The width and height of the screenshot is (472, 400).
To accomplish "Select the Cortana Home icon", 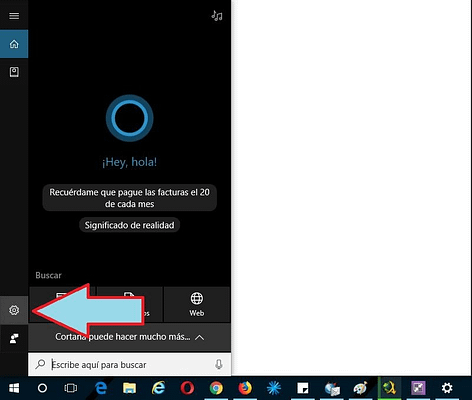I will [14, 44].
